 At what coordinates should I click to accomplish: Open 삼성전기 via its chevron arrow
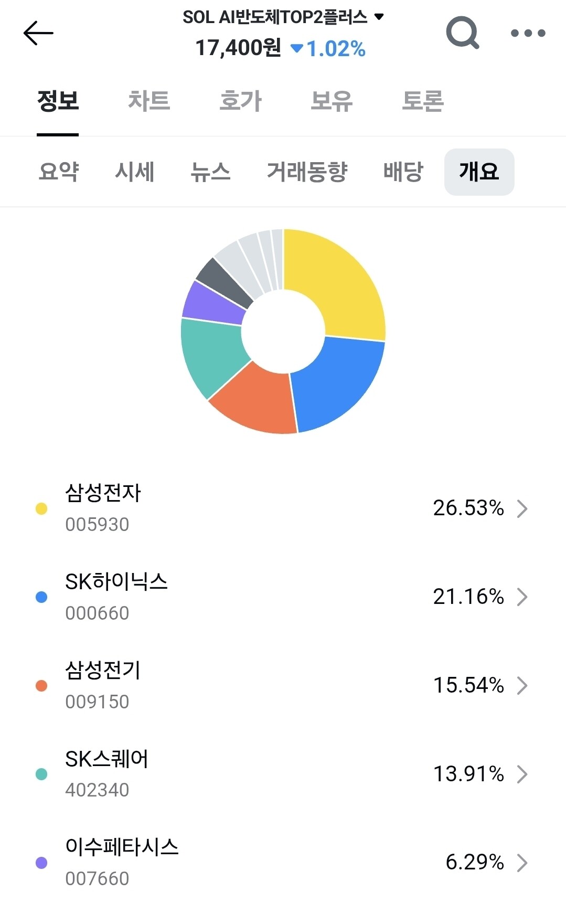(x=522, y=685)
